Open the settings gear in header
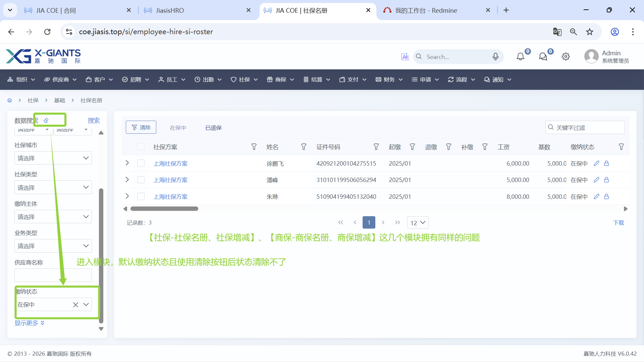The height and width of the screenshot is (362, 644). [566, 57]
